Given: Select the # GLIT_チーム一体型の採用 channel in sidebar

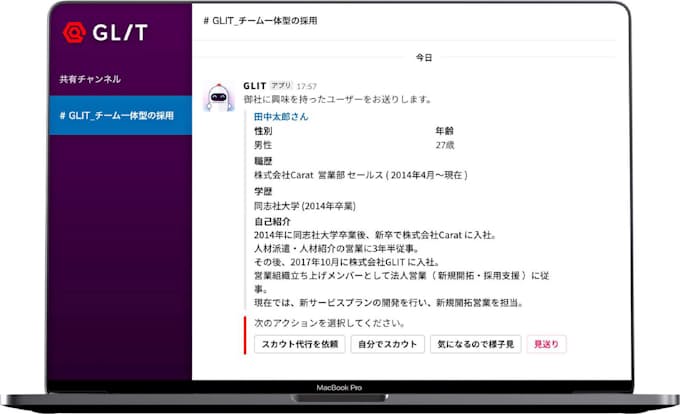Looking at the screenshot, I should [117, 116].
